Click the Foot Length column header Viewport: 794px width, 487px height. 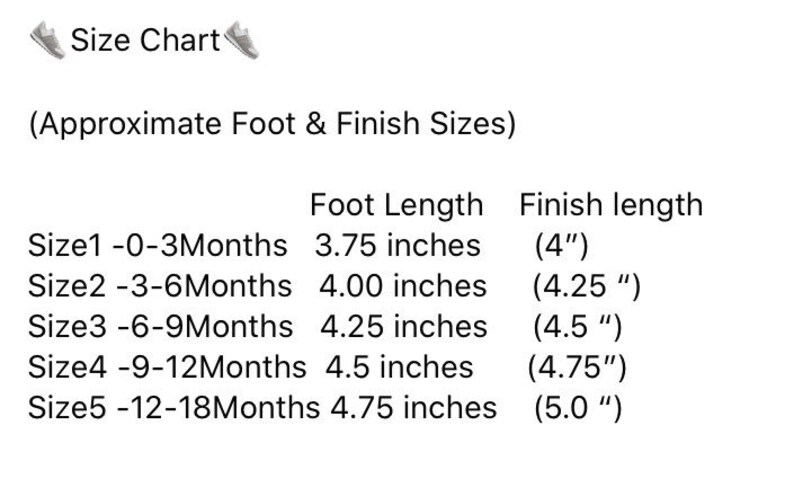point(396,205)
